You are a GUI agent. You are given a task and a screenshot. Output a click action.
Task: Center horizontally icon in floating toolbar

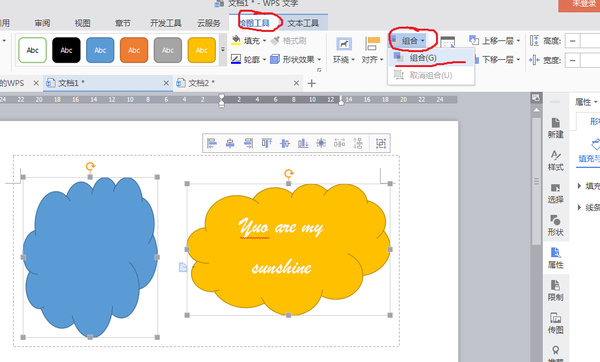(x=230, y=143)
